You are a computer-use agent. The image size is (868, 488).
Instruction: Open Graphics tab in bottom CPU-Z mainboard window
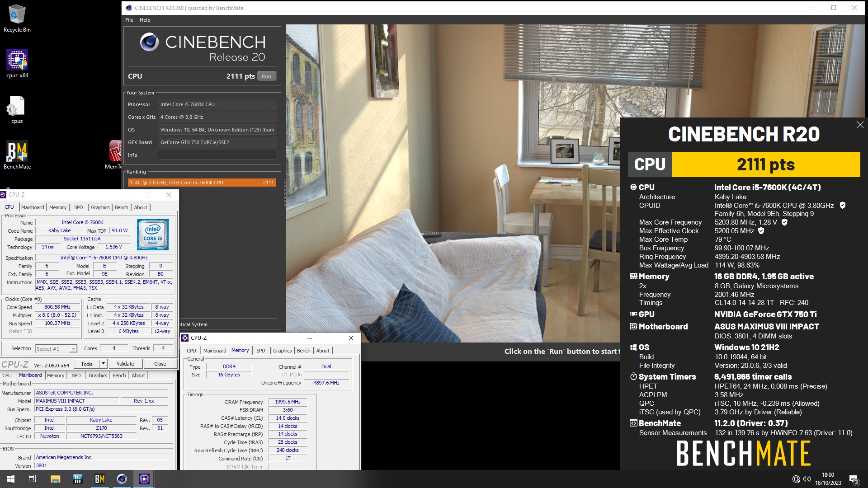[x=98, y=375]
